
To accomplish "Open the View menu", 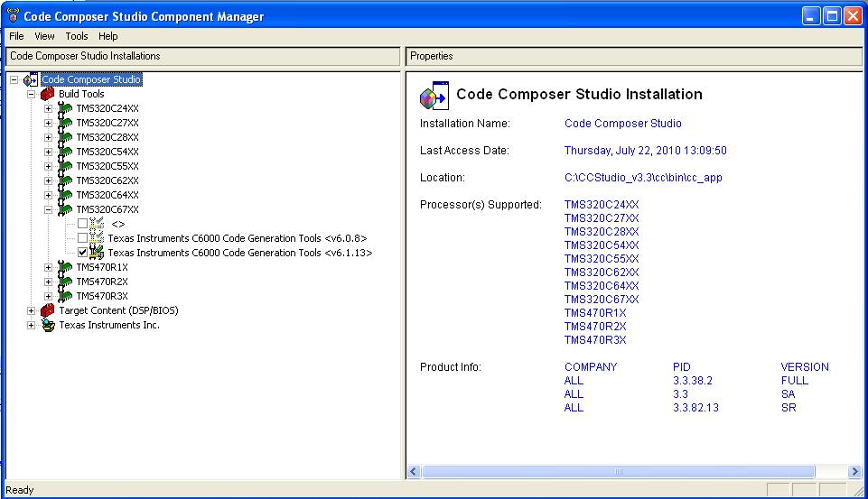I will (44, 36).
